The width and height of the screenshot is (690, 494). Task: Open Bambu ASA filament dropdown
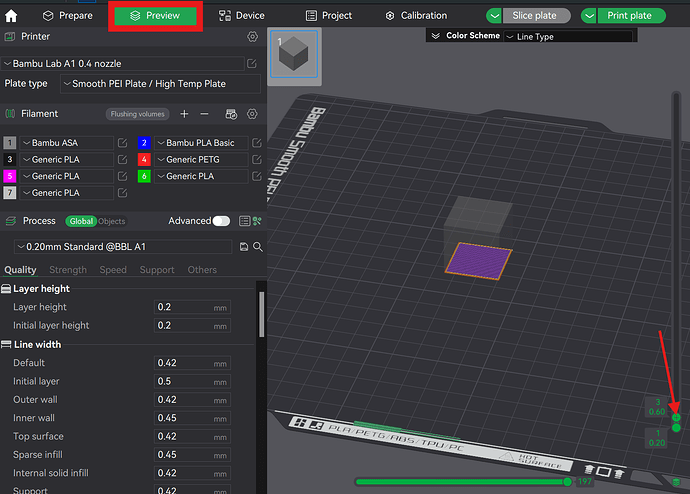tap(67, 143)
